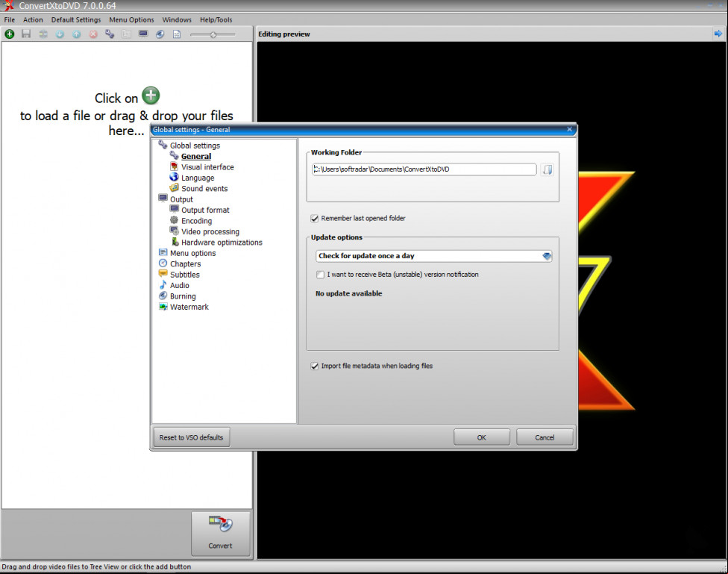
Task: Select Language settings
Action: 198,178
